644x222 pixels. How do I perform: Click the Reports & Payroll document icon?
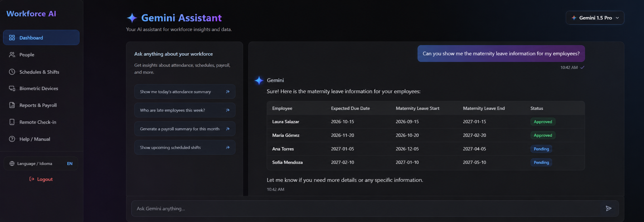(x=12, y=105)
